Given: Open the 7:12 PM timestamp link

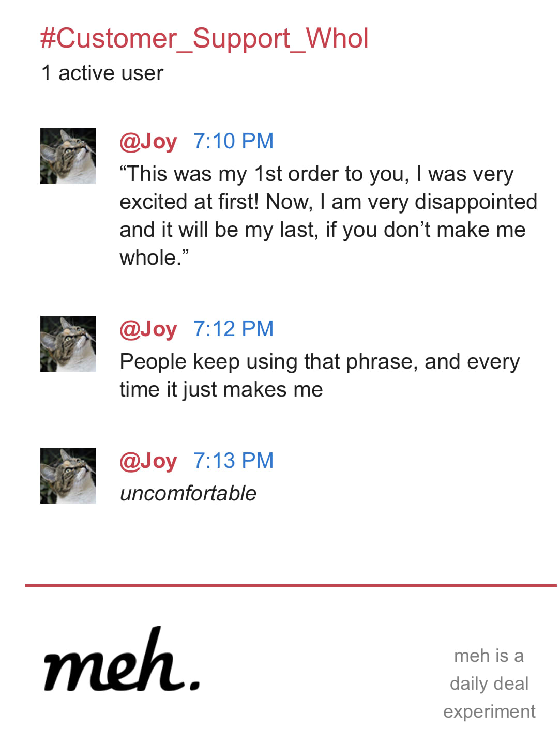Looking at the screenshot, I should click(x=233, y=329).
